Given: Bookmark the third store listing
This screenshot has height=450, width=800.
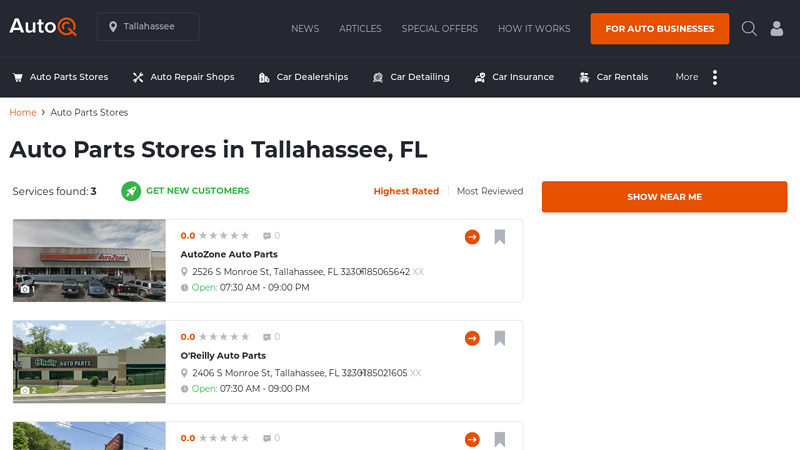Looking at the screenshot, I should tap(499, 439).
